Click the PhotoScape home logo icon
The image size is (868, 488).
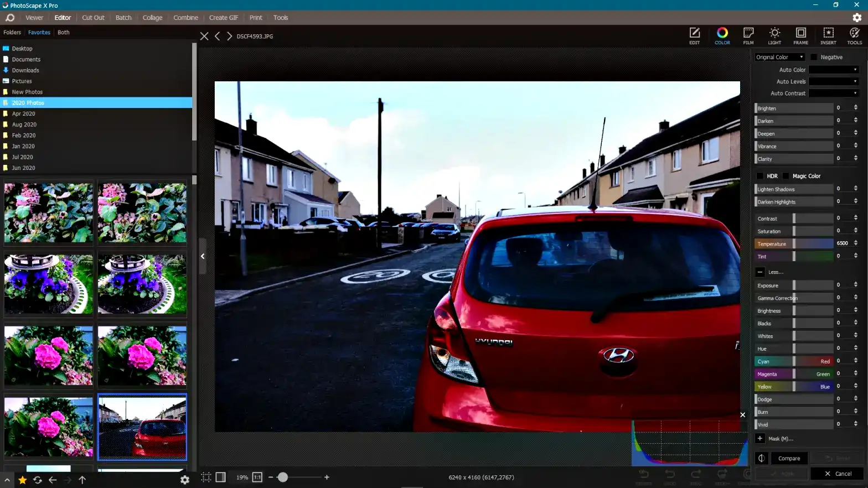coord(10,18)
